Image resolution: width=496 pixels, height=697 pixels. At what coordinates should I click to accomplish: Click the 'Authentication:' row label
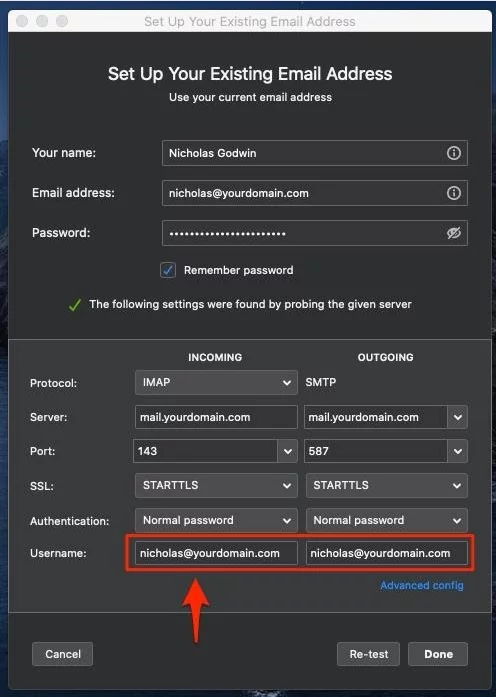(70, 521)
